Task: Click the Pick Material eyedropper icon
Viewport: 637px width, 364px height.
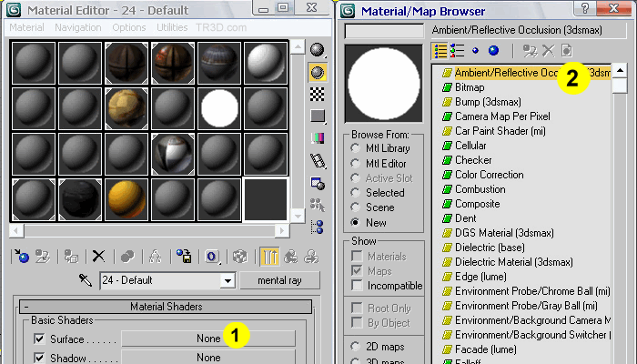Action: 86,280
